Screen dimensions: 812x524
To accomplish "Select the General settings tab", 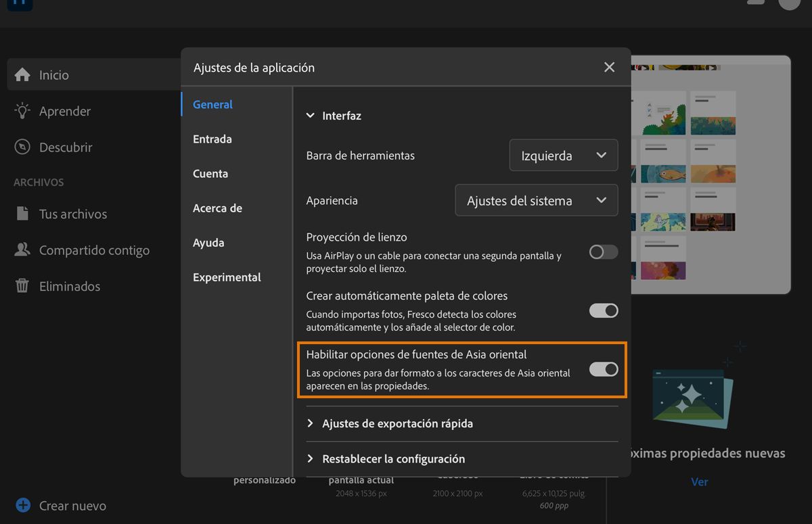I will [212, 104].
